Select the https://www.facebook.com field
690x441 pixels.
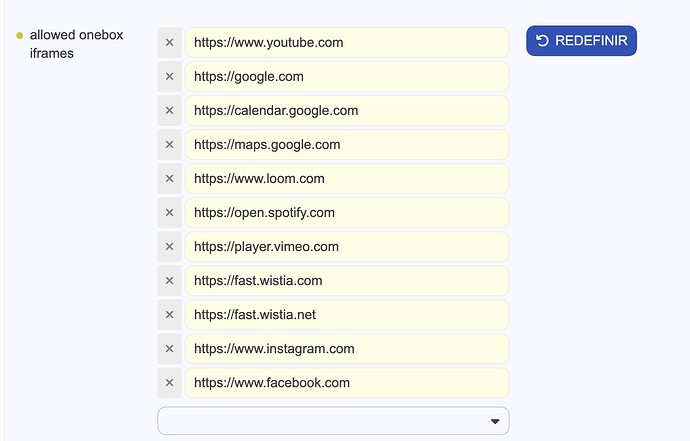tap(347, 383)
